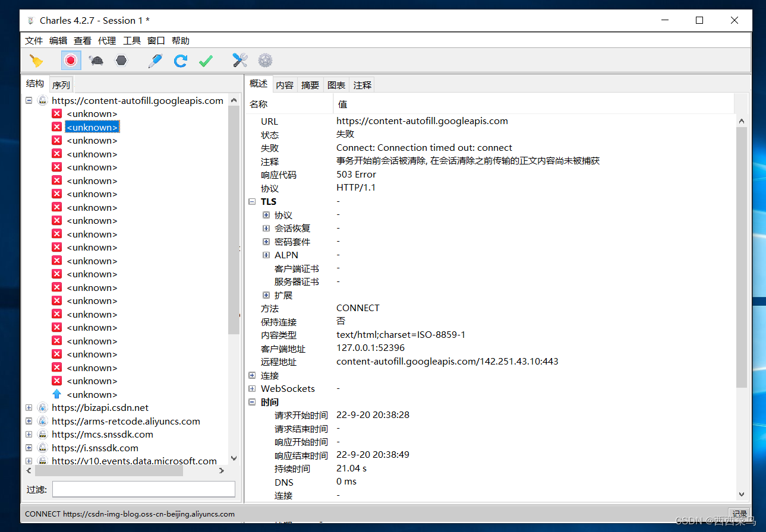This screenshot has width=766, height=532.
Task: Click the repeat request refresh icon
Action: click(x=180, y=60)
